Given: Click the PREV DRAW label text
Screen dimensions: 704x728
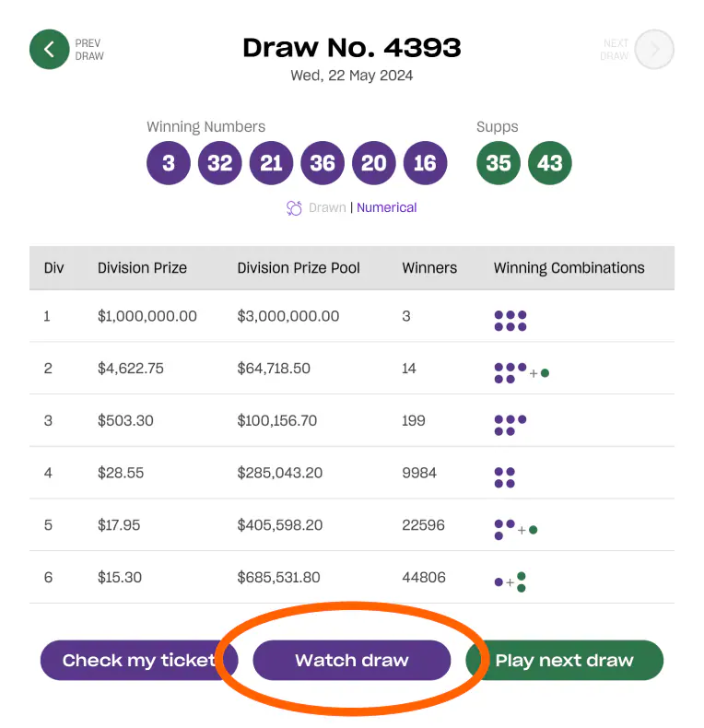Looking at the screenshot, I should [x=89, y=50].
